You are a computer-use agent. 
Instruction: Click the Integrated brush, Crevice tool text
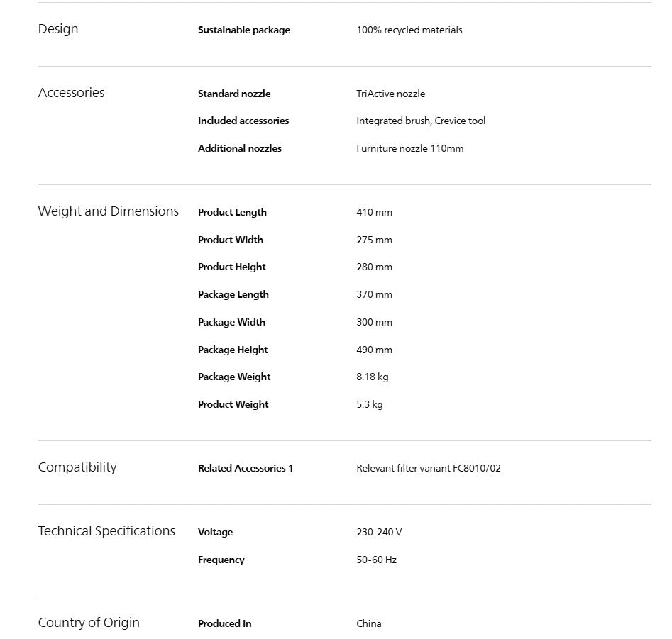(421, 121)
